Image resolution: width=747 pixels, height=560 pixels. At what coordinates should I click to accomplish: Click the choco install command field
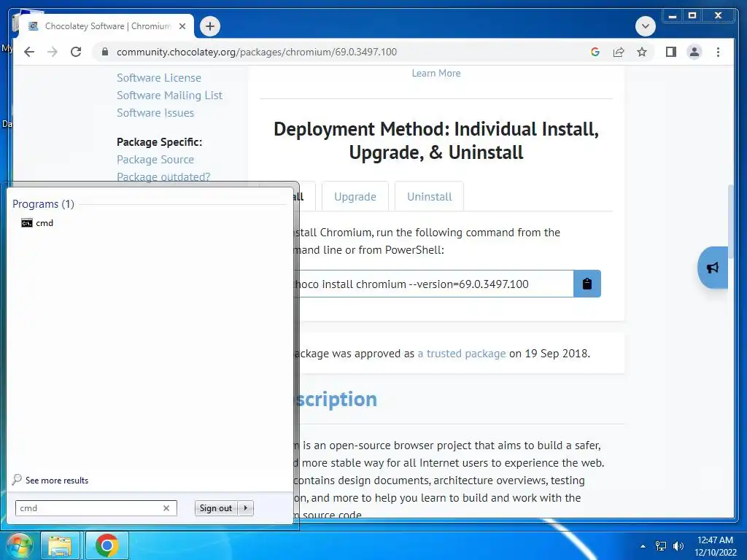tap(433, 284)
